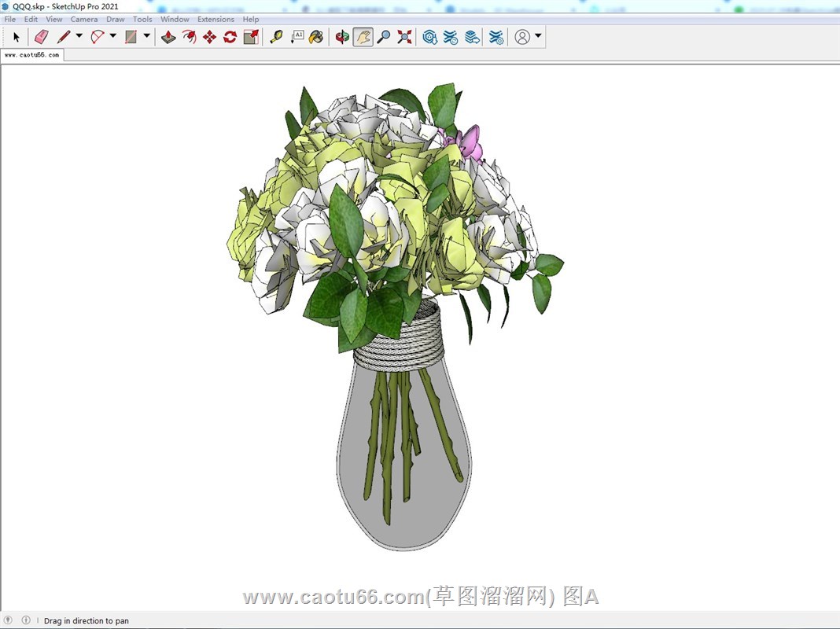Click the user account profile icon

[x=522, y=37]
